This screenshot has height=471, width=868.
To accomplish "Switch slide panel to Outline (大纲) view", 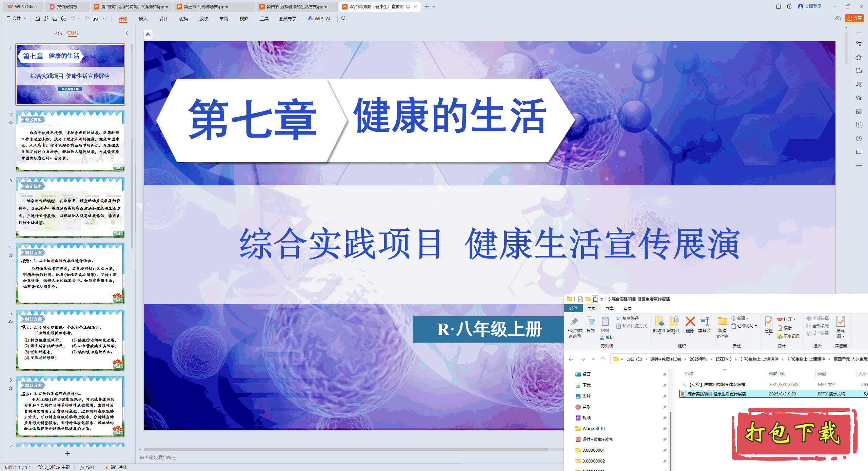I will click(x=58, y=33).
